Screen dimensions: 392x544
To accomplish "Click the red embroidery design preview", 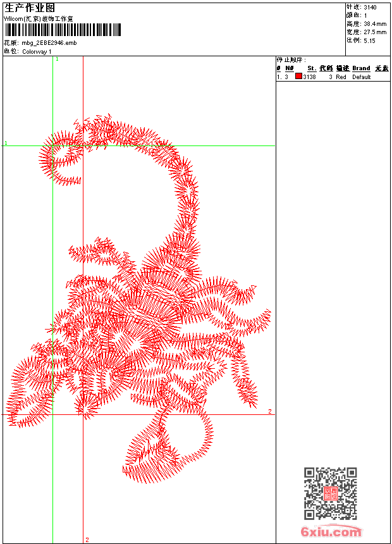I will click(x=138, y=298).
